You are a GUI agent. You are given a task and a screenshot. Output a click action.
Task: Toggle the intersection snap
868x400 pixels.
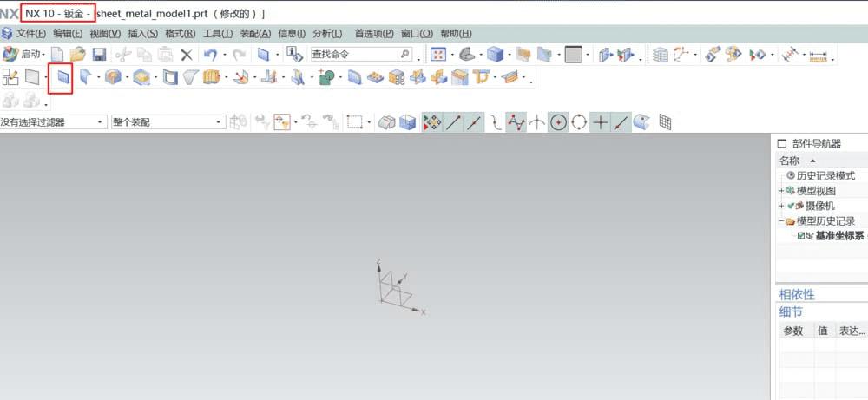536,123
